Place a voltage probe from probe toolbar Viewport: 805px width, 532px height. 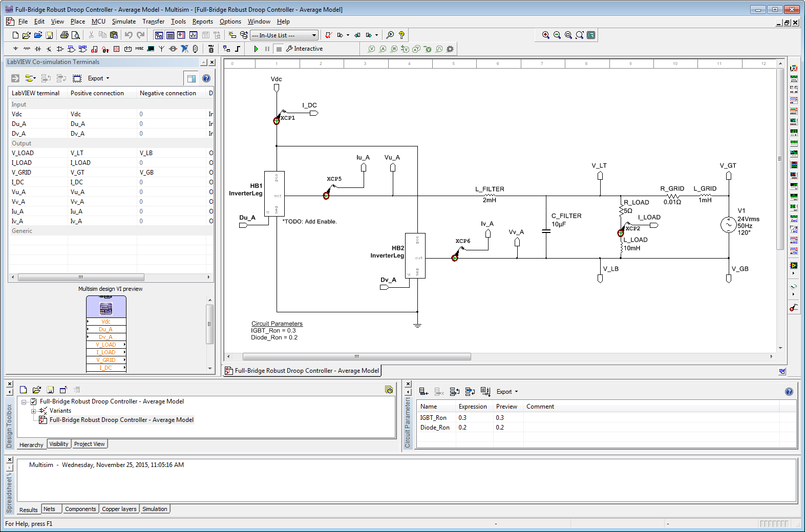click(372, 49)
